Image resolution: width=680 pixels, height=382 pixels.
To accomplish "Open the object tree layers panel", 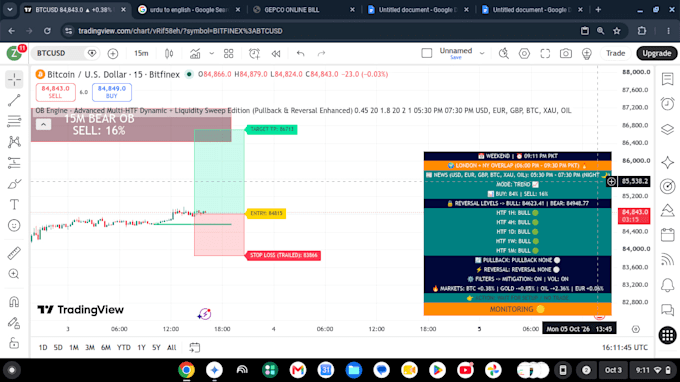I will point(667,129).
